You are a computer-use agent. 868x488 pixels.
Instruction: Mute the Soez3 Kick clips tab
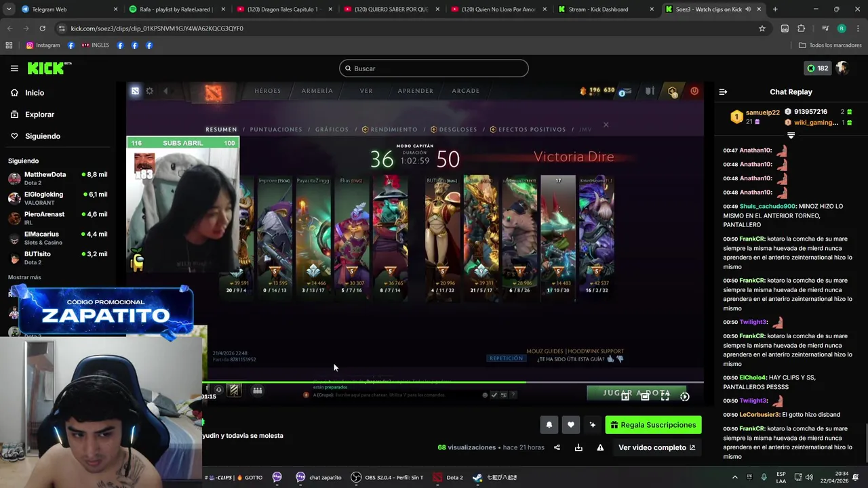tap(749, 9)
